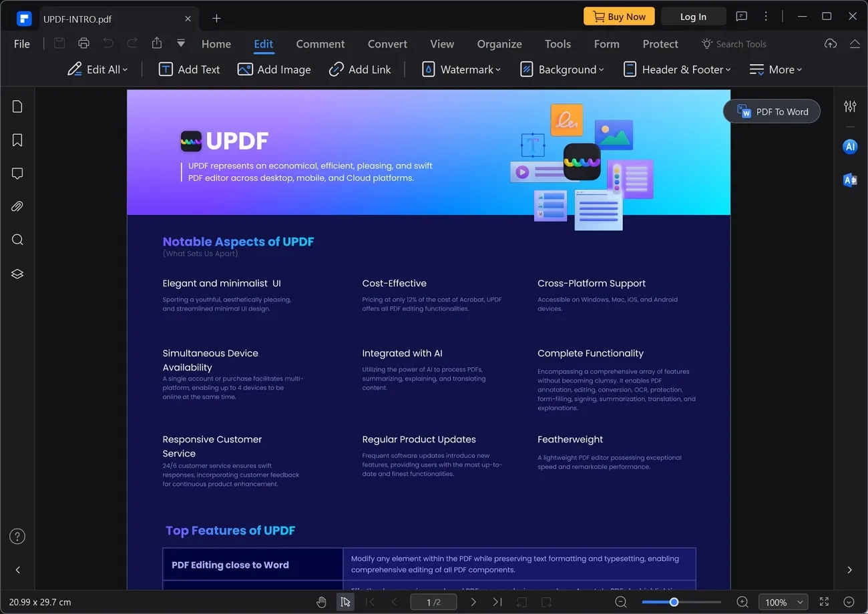Screen dimensions: 868x614
Task: Open the Edit All dropdown
Action: pyautogui.click(x=97, y=69)
